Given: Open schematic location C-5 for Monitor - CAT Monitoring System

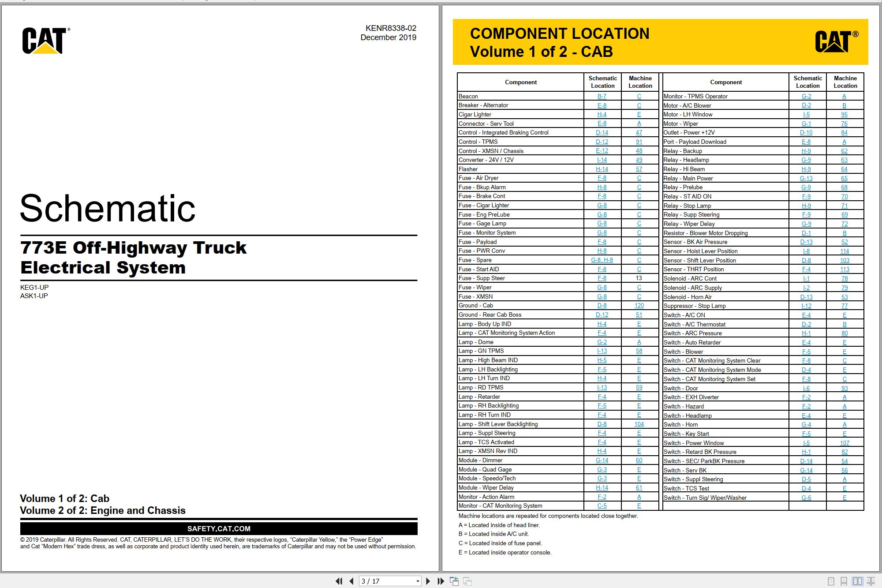Looking at the screenshot, I should (x=602, y=506).
